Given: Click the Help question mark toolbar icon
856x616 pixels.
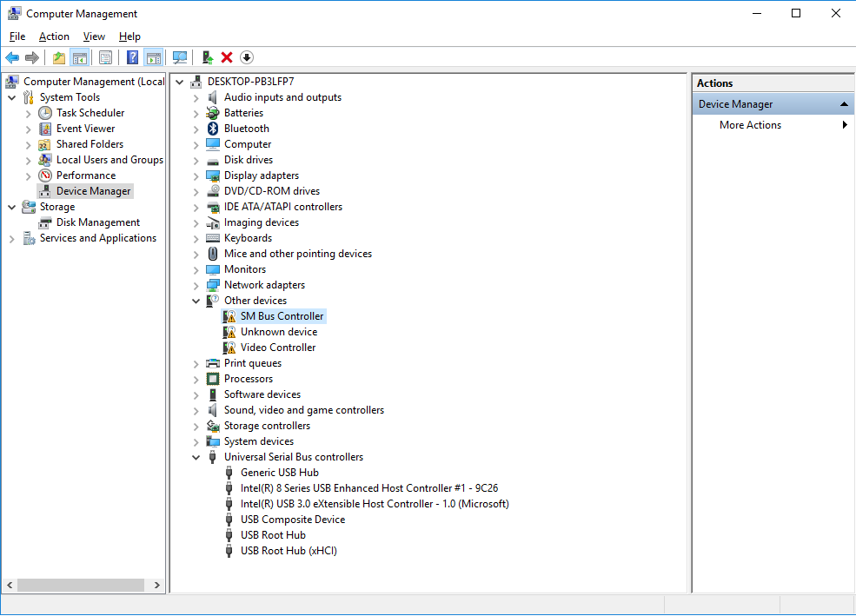Looking at the screenshot, I should coord(131,57).
